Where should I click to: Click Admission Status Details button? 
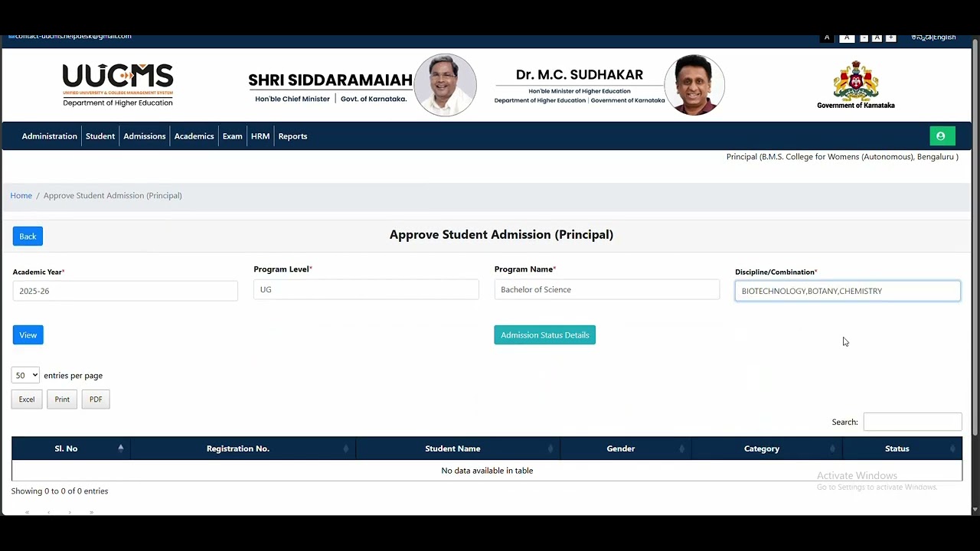pyautogui.click(x=544, y=335)
